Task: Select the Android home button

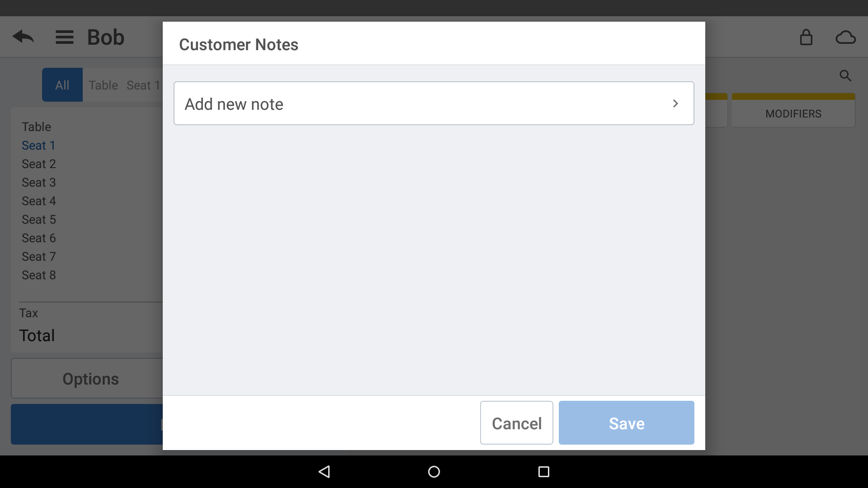Action: click(x=434, y=471)
